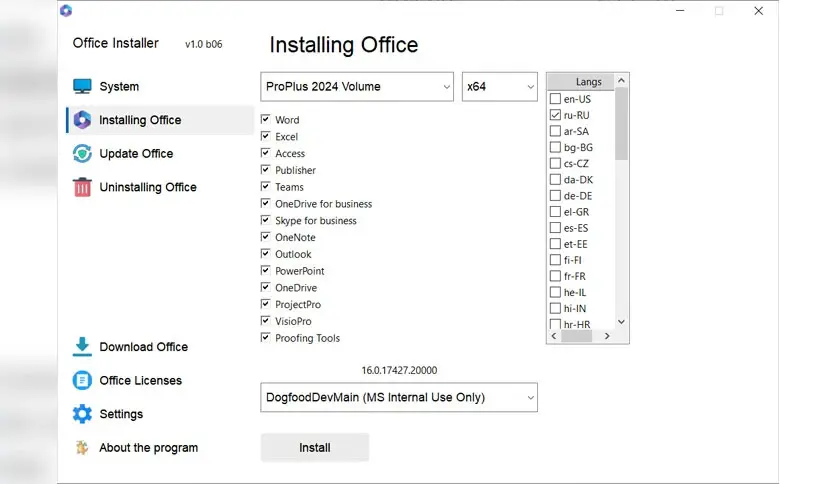Viewport: 836px width, 484px height.
Task: Go to the Uninstalling Office section
Action: 147,187
